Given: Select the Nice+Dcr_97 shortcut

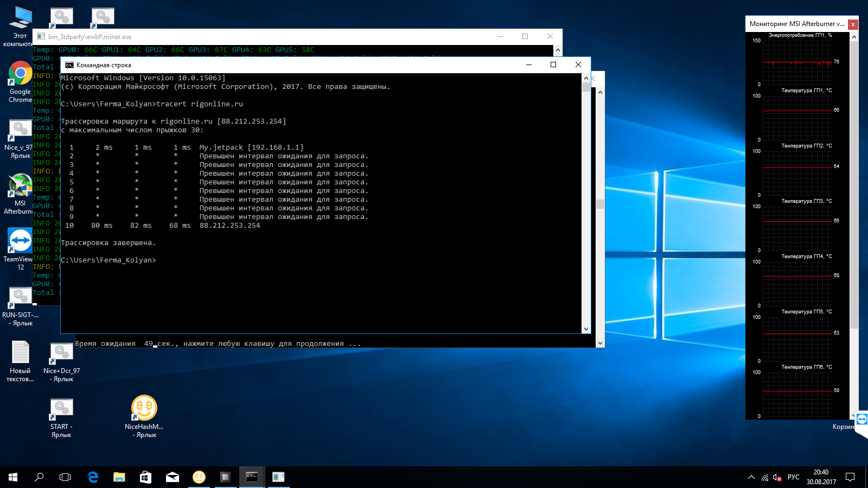Looking at the screenshot, I should click(x=61, y=362).
